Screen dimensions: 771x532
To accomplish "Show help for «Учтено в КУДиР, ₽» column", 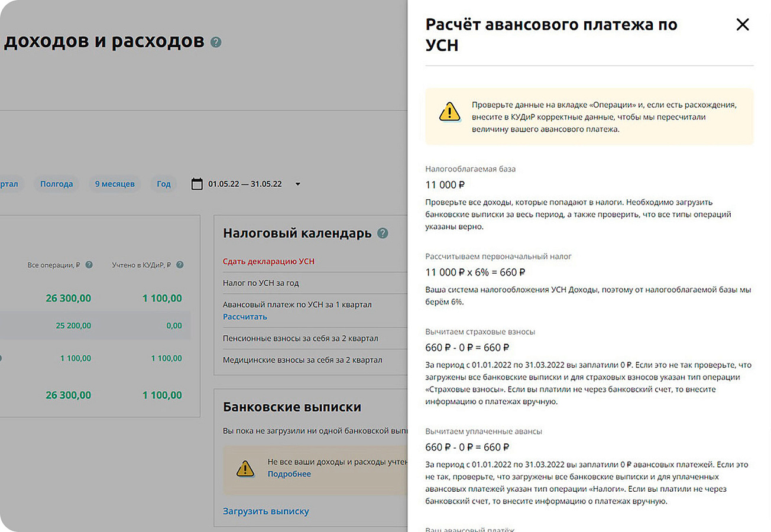I will [x=180, y=265].
